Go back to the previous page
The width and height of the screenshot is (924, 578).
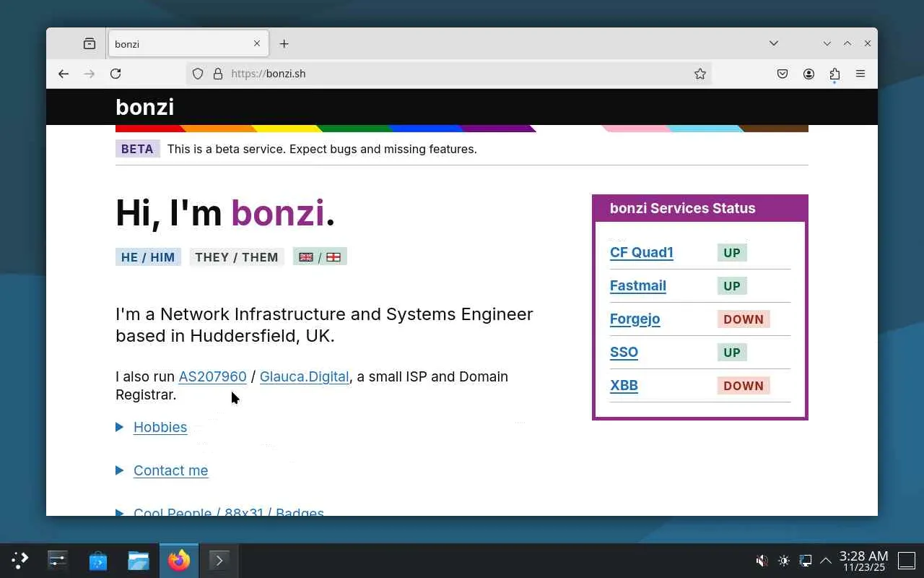click(x=64, y=74)
